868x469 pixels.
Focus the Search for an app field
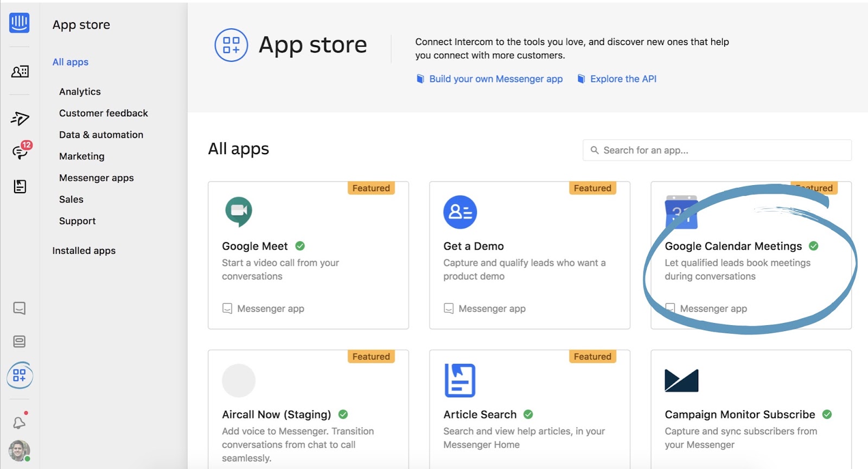pos(717,150)
